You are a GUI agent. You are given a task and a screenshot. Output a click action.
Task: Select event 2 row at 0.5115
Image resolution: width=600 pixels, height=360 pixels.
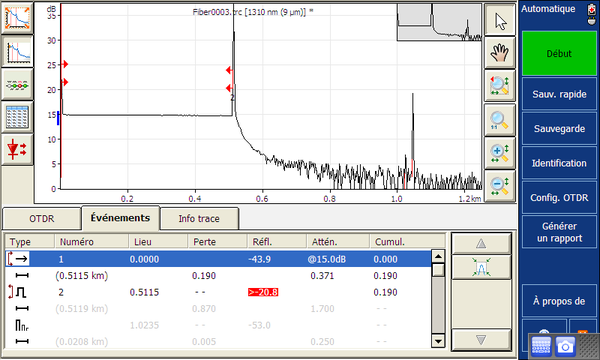coord(218,292)
